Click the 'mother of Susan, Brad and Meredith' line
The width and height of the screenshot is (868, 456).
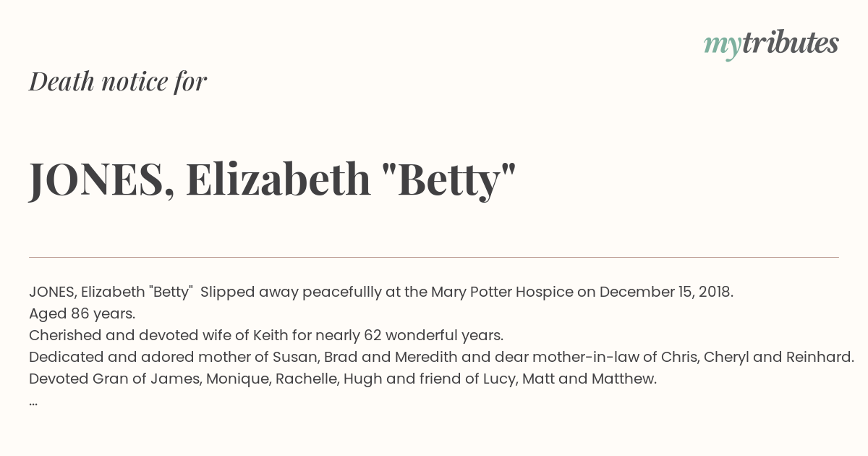(442, 357)
